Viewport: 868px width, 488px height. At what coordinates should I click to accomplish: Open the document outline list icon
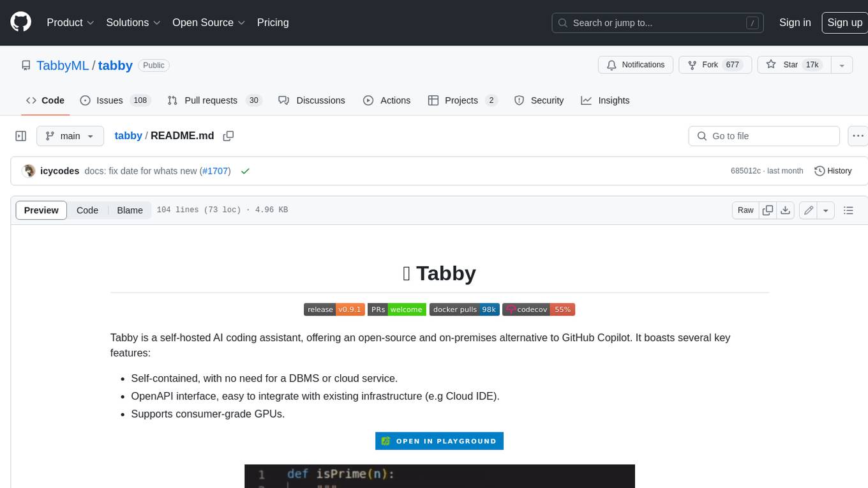(848, 210)
